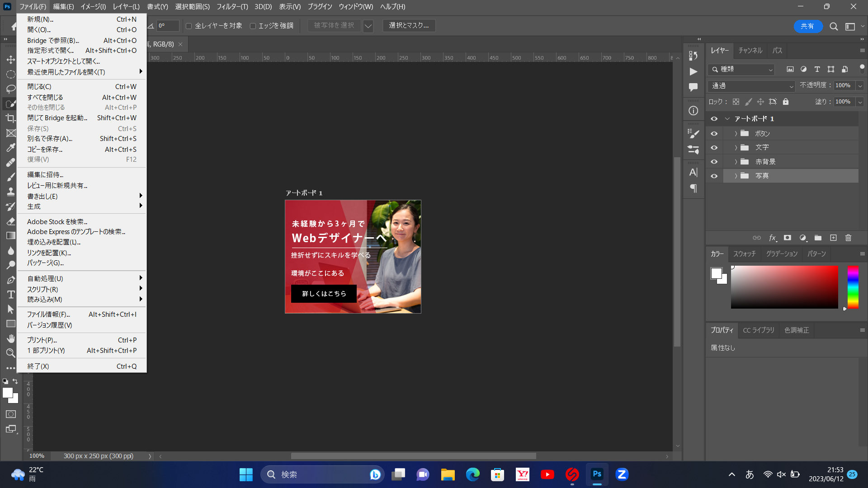868x488 pixels.
Task: Open the blend mode 通過 dropdown
Action: [x=751, y=86]
